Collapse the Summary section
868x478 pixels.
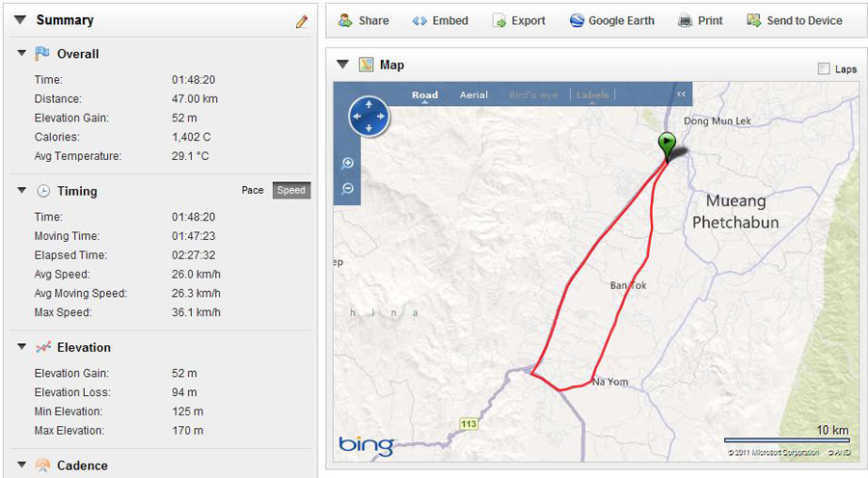pyautogui.click(x=20, y=20)
